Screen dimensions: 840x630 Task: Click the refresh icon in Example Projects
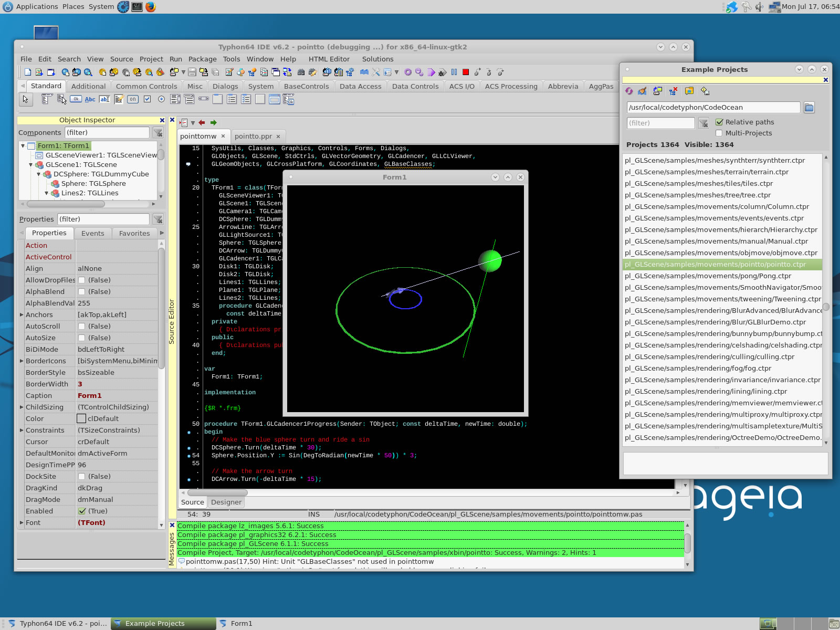point(629,91)
